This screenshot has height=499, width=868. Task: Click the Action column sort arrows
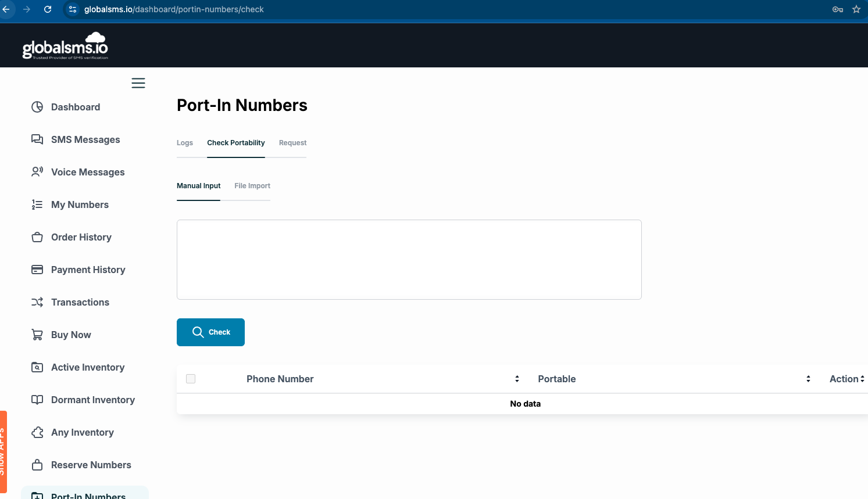click(x=862, y=379)
